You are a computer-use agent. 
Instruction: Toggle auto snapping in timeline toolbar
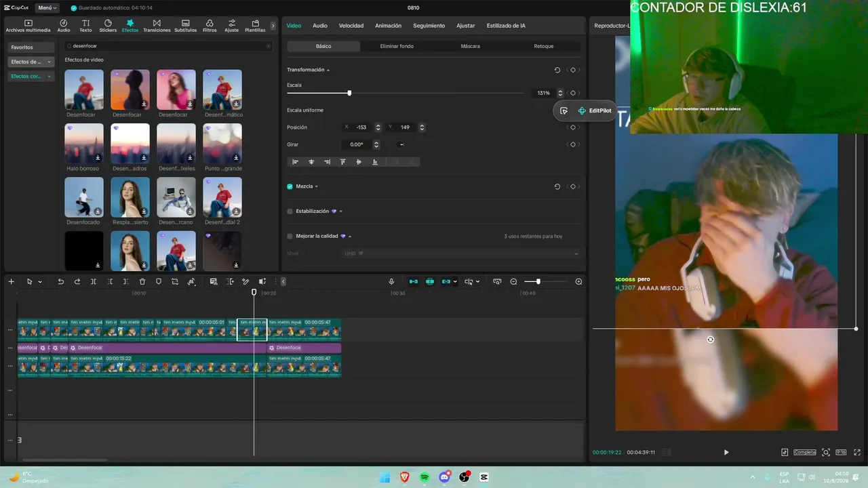[429, 281]
